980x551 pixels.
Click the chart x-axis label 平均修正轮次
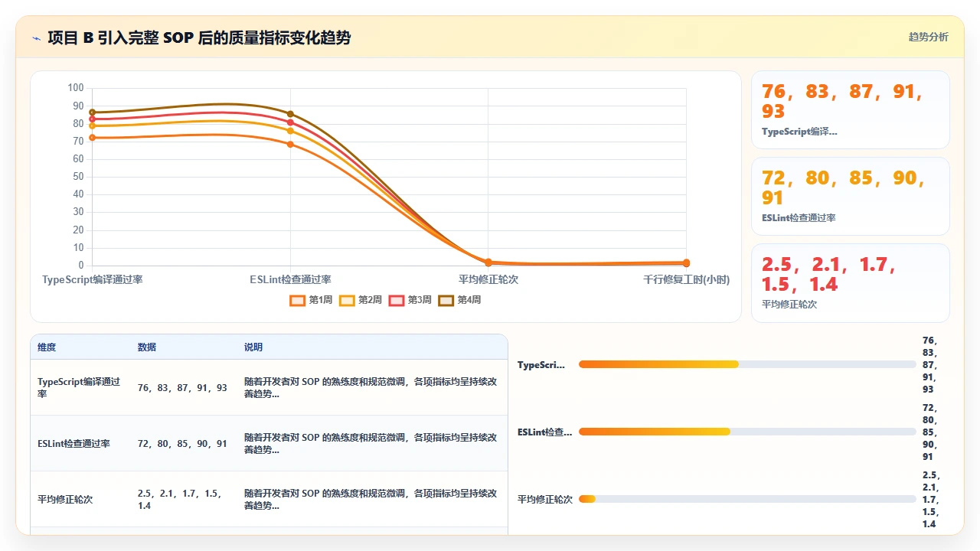pos(488,279)
